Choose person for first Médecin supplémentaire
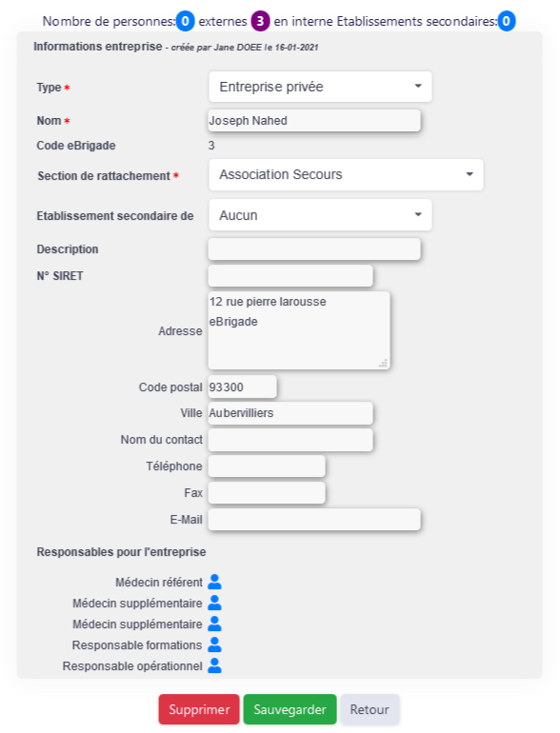This screenshot has width=560, height=733. pos(214,603)
